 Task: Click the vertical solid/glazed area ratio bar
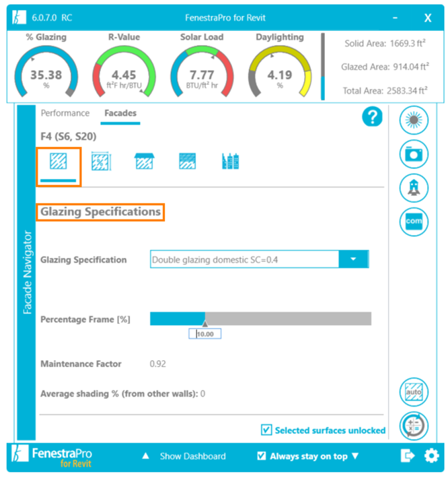322,67
